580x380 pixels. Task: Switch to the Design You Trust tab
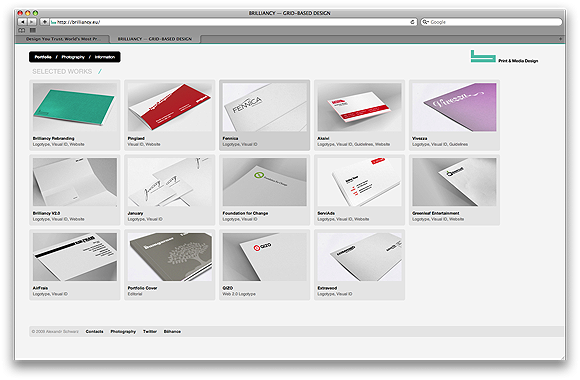[63, 39]
